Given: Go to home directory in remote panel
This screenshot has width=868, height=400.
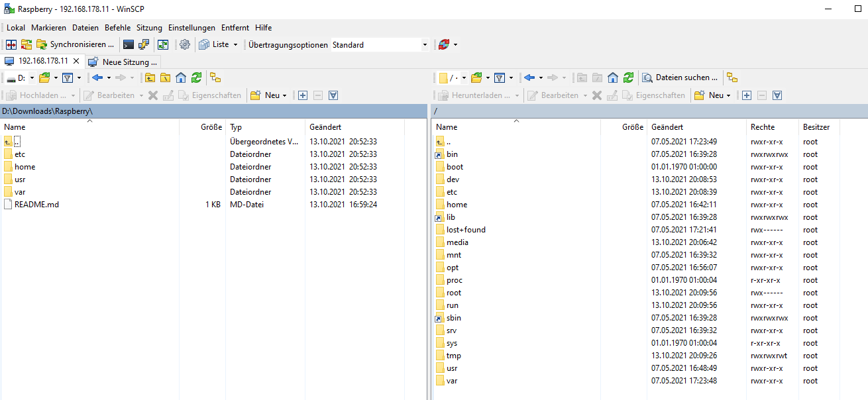Looking at the screenshot, I should tap(613, 77).
